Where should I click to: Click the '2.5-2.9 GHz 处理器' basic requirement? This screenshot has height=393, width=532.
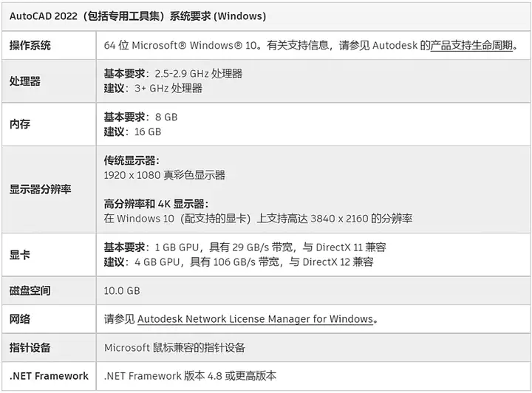(x=199, y=74)
